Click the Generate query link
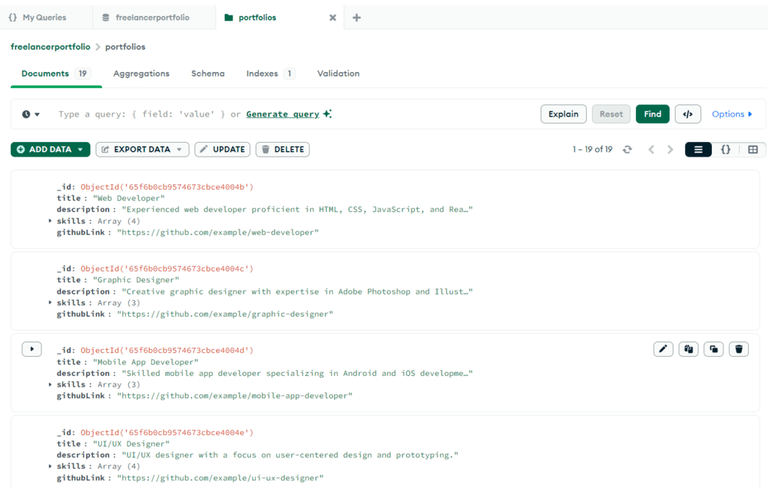 tap(283, 114)
